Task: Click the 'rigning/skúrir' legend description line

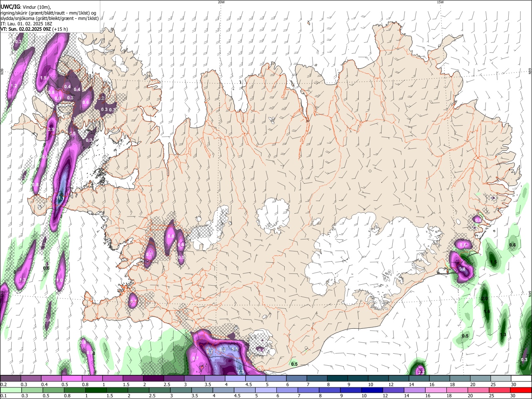Action: pos(48,12)
